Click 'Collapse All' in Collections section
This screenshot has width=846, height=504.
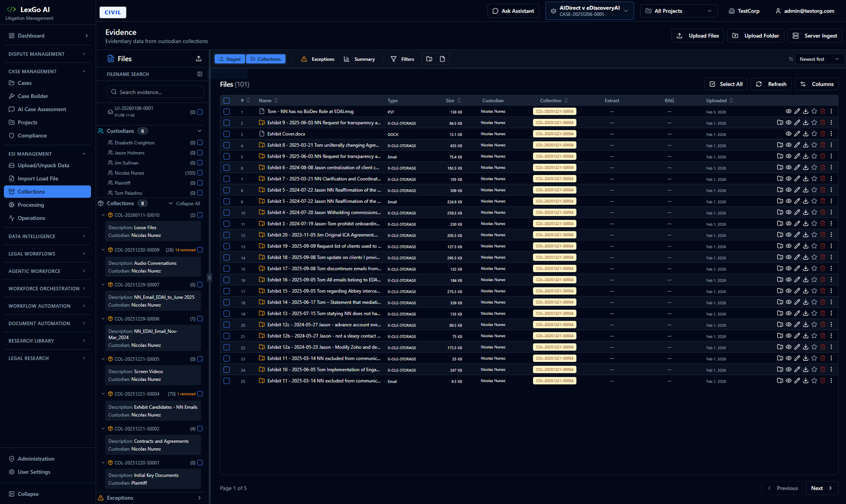coord(185,203)
